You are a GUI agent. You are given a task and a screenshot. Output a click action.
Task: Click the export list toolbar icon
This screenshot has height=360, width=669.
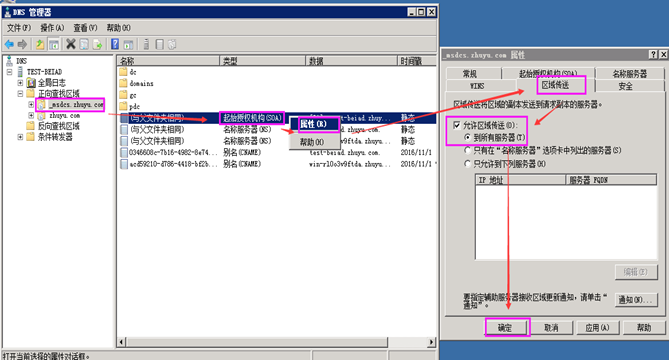[x=98, y=44]
